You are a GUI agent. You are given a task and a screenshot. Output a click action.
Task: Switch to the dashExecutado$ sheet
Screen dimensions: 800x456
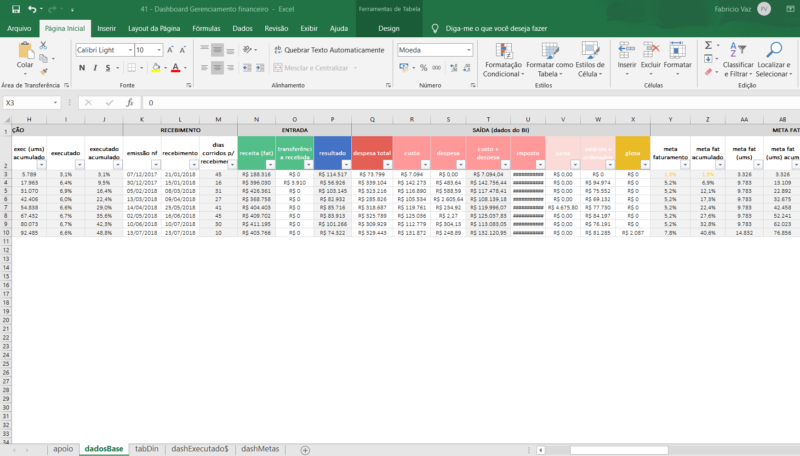click(x=199, y=449)
